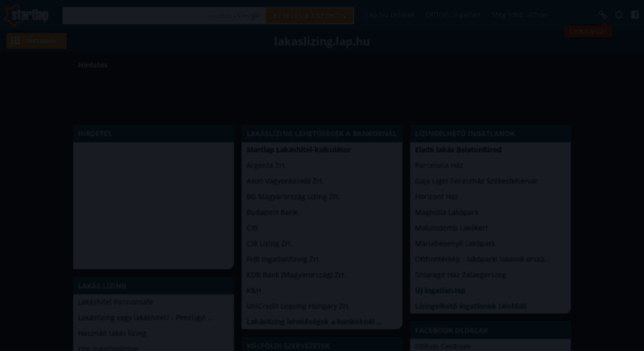This screenshot has width=644, height=351.
Task: Open the CIB Lízing Zrt. link
Action: 269,243
